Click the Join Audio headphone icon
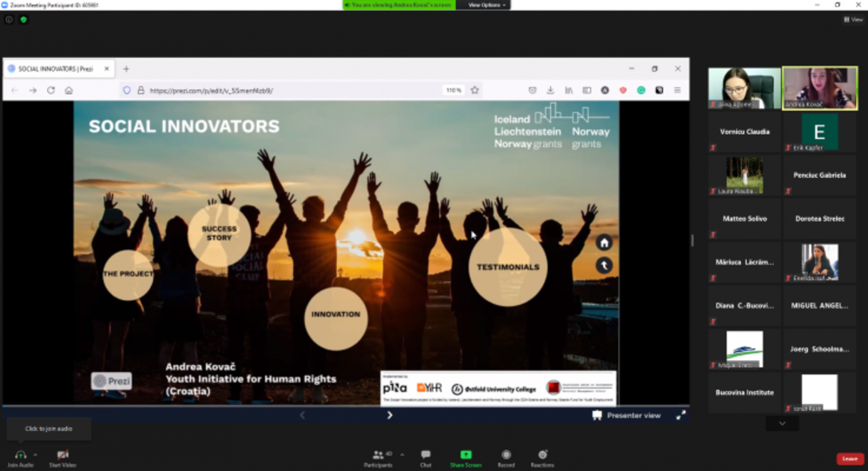868x471 pixels. pos(19,454)
